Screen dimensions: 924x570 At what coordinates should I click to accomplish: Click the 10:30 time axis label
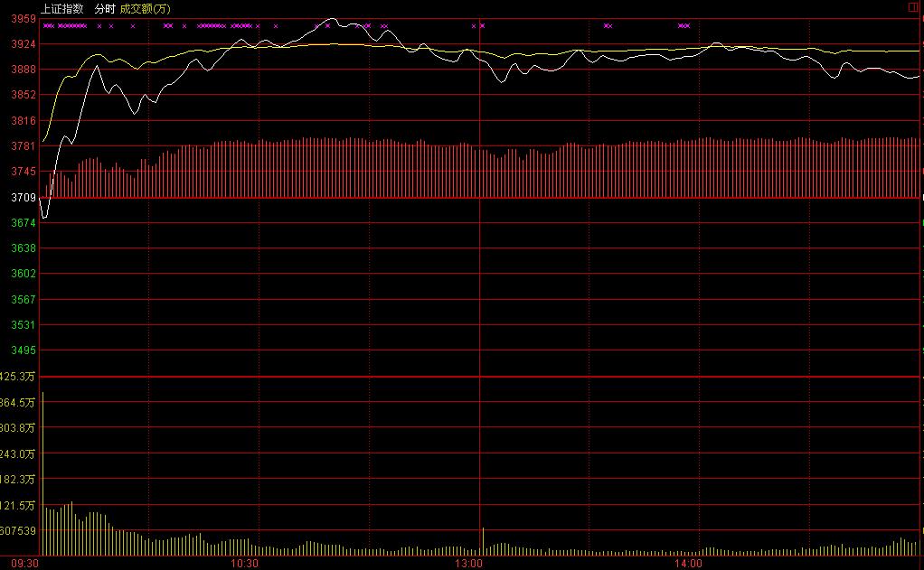point(245,564)
